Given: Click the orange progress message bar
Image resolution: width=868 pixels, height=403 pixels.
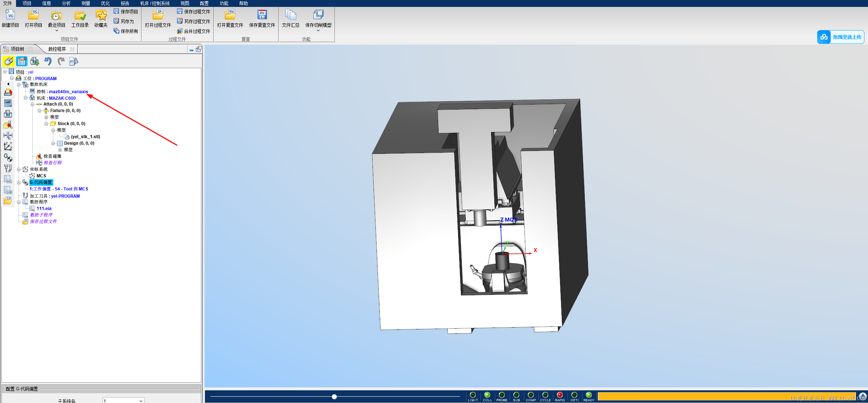Looking at the screenshot, I should tap(727, 396).
